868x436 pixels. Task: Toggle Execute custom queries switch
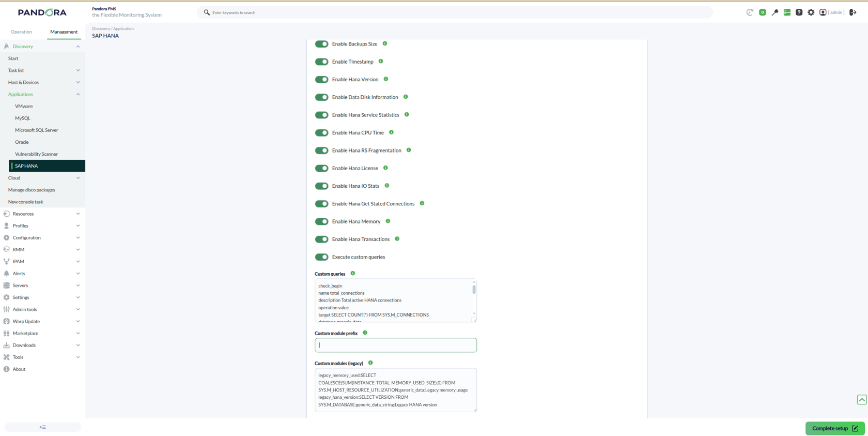click(322, 257)
